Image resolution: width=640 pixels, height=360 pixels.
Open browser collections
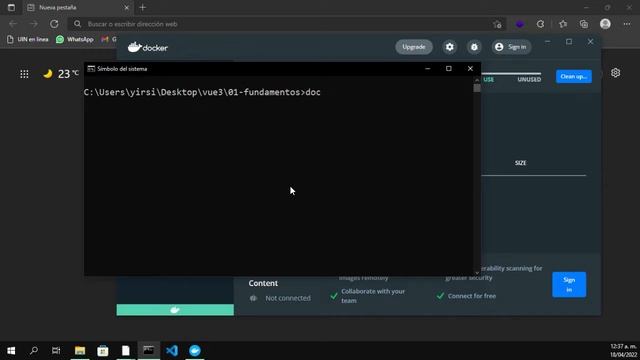tap(584, 24)
